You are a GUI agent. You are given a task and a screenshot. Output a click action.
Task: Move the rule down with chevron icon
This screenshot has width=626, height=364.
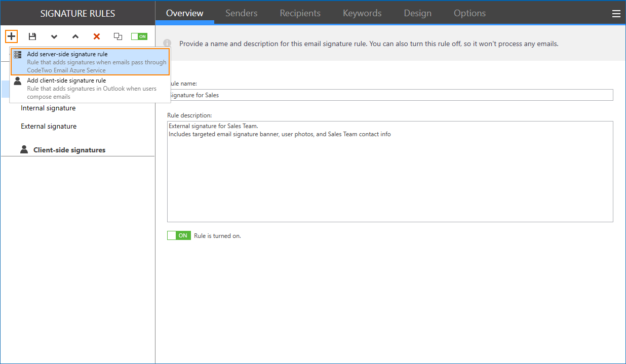(x=54, y=36)
